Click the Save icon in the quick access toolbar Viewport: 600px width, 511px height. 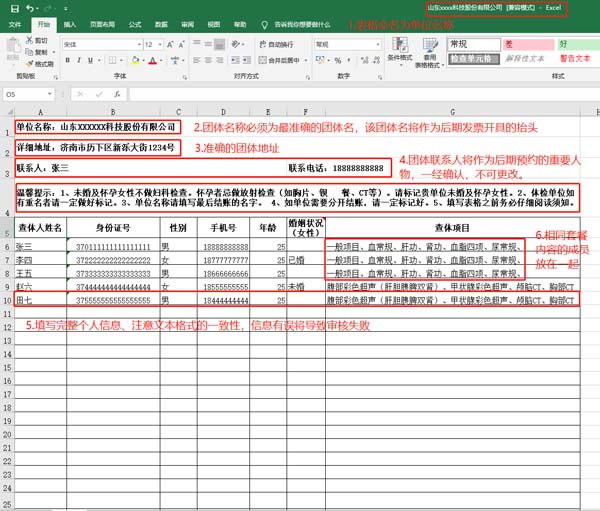click(x=15, y=8)
